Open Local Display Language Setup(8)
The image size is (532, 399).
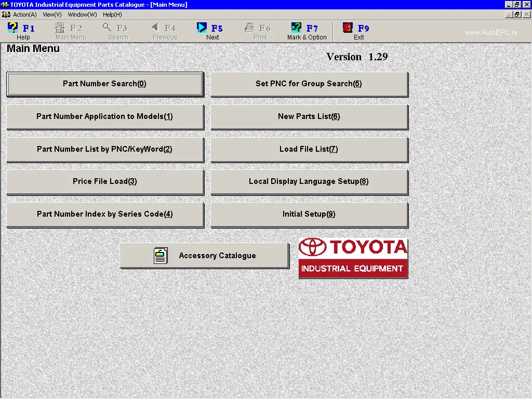point(309,182)
